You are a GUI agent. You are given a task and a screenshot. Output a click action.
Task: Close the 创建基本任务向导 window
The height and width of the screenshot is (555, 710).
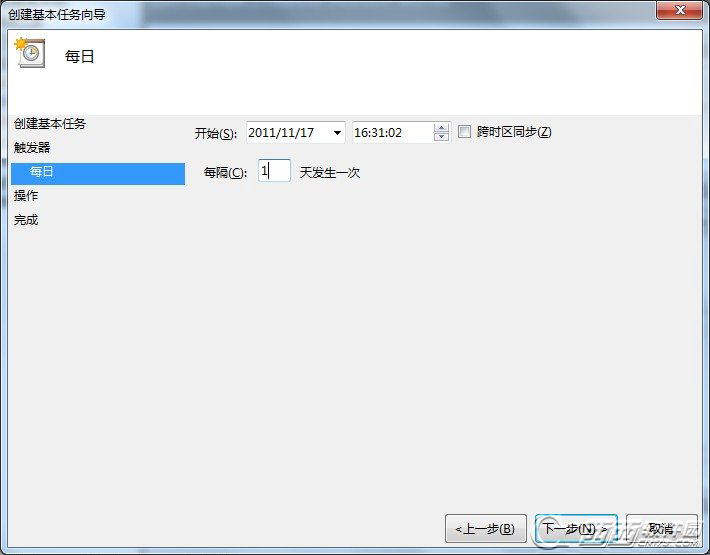pos(679,10)
